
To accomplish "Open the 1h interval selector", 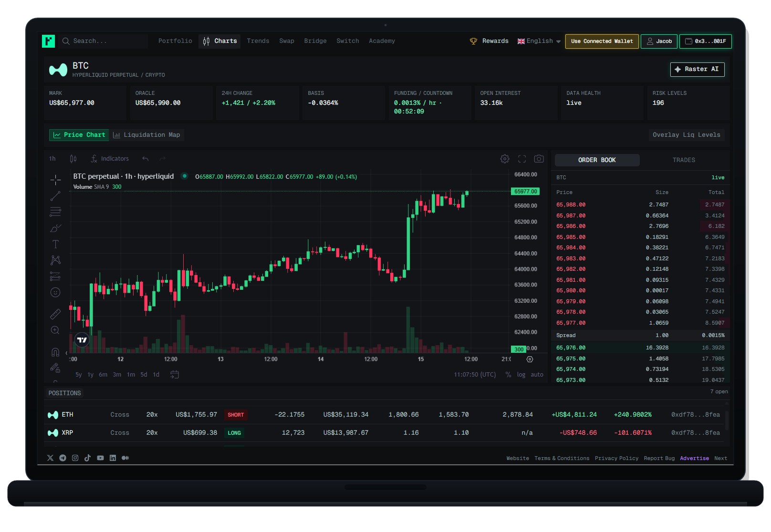I will [52, 159].
